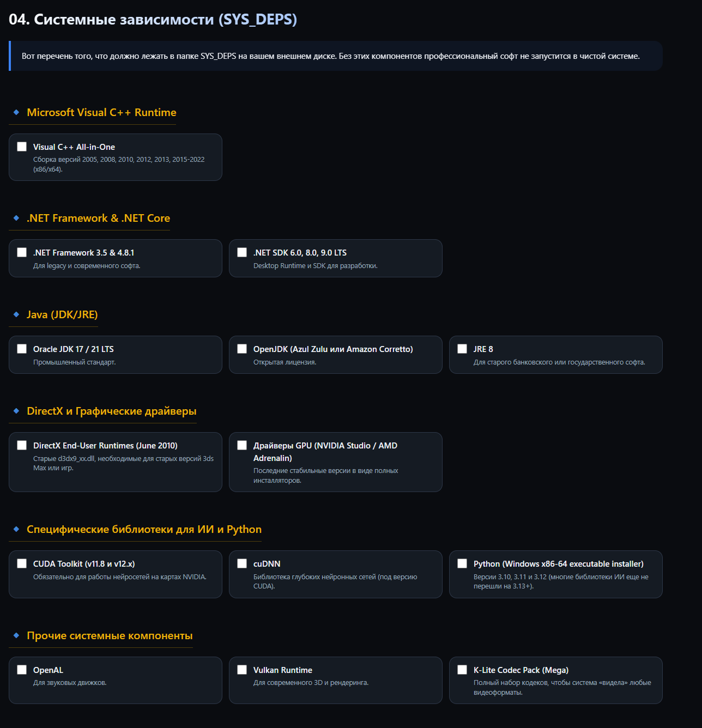The height and width of the screenshot is (728, 702).
Task: Click the diamond bullet beside DirectX heading
Action: point(16,411)
